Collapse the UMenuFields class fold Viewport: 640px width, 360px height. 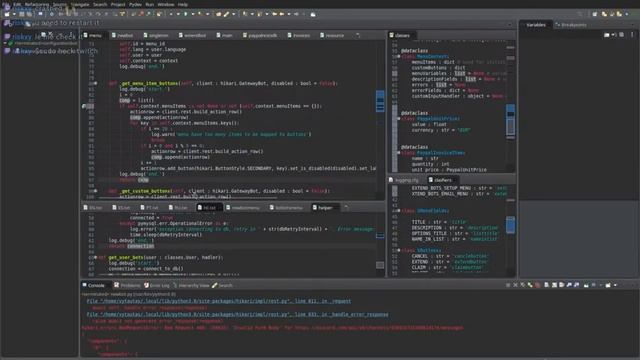(x=399, y=211)
